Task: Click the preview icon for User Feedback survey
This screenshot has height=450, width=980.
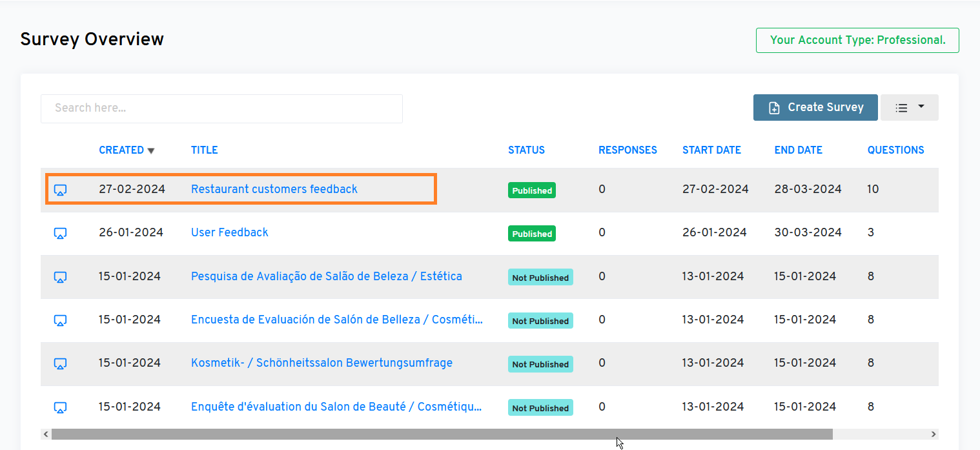Action: (60, 233)
